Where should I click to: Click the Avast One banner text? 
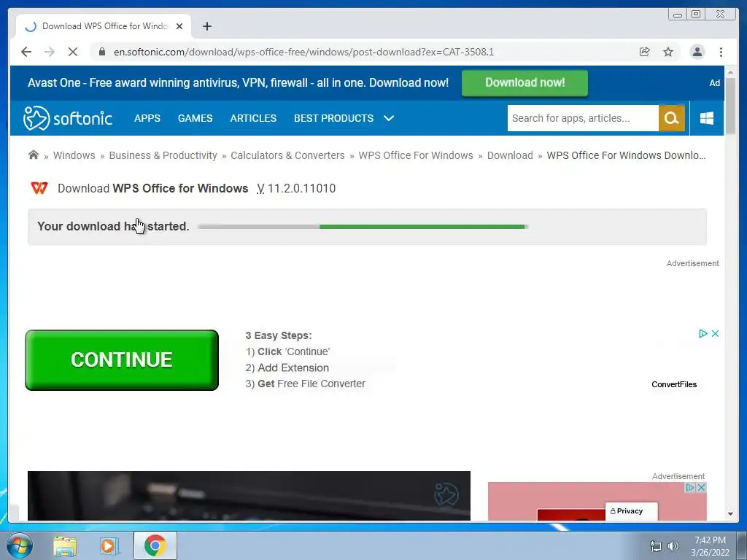(238, 83)
